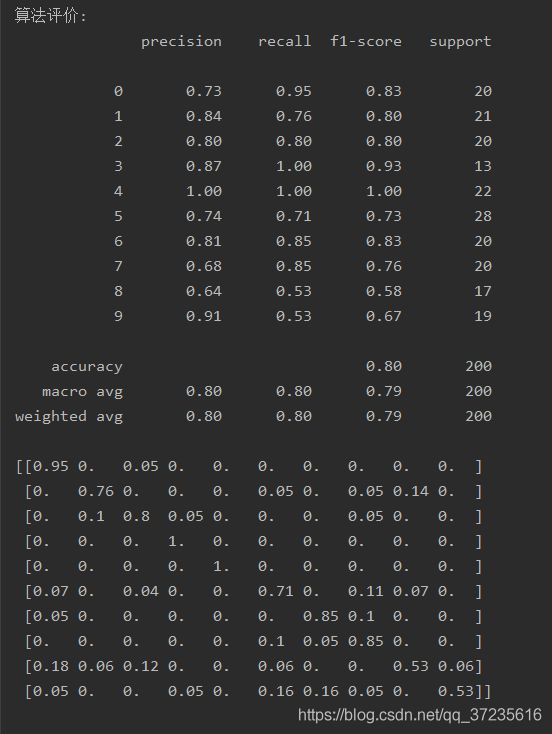Click support value 28 in class 5 row
The height and width of the screenshot is (734, 552).
pos(483,216)
